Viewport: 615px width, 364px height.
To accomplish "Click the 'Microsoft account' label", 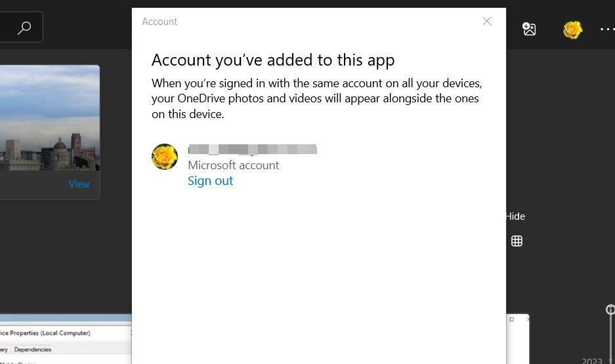I will click(234, 165).
